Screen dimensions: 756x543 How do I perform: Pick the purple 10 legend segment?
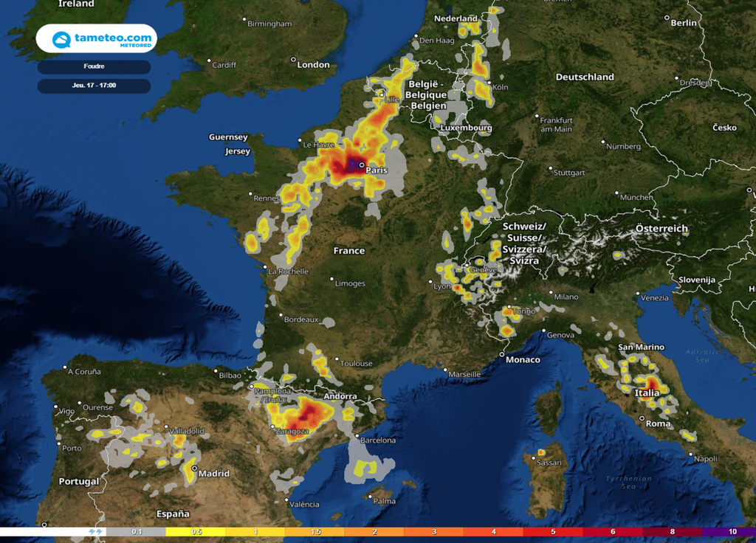pos(729,532)
